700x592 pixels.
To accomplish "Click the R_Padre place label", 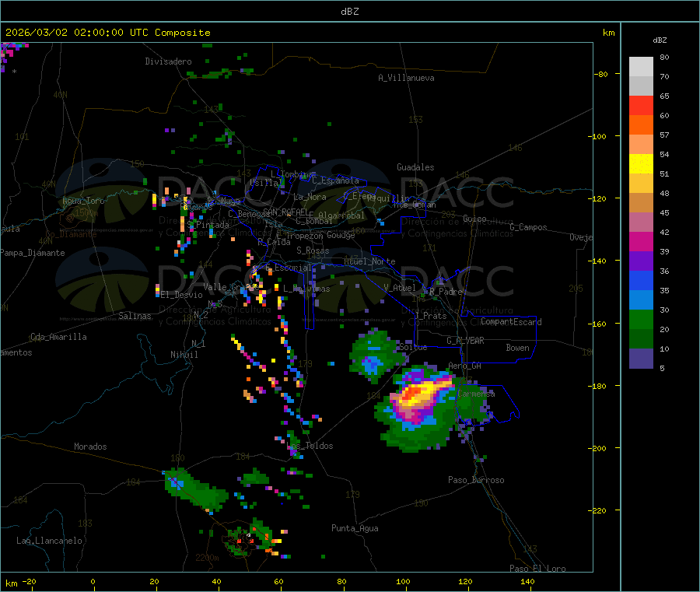I will [446, 292].
